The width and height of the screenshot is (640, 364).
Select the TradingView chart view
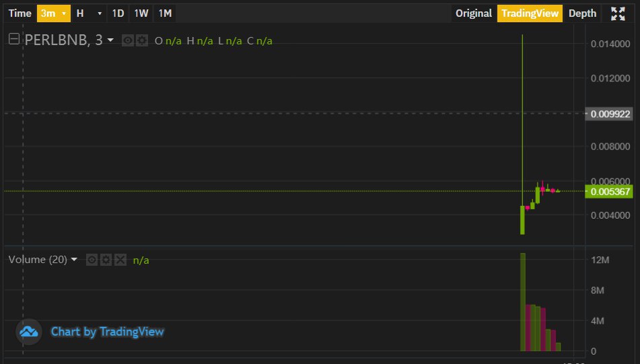(530, 13)
